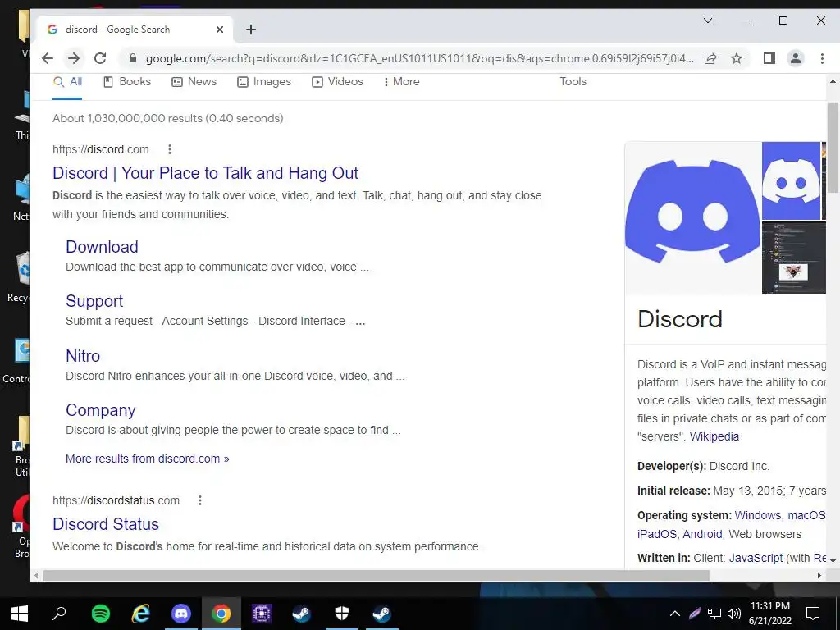This screenshot has width=840, height=630.
Task: Reload the Google search page
Action: [100, 58]
